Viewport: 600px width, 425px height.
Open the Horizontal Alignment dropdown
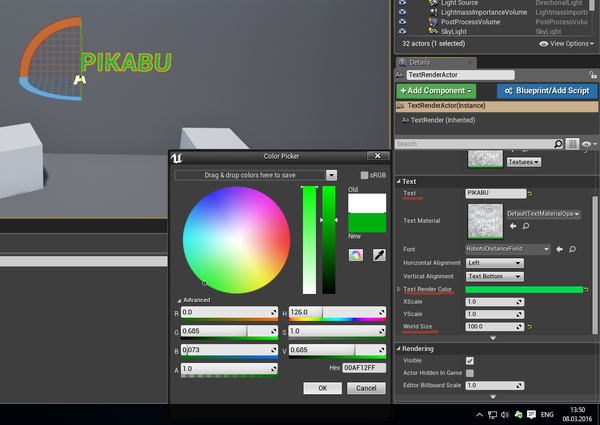(495, 262)
